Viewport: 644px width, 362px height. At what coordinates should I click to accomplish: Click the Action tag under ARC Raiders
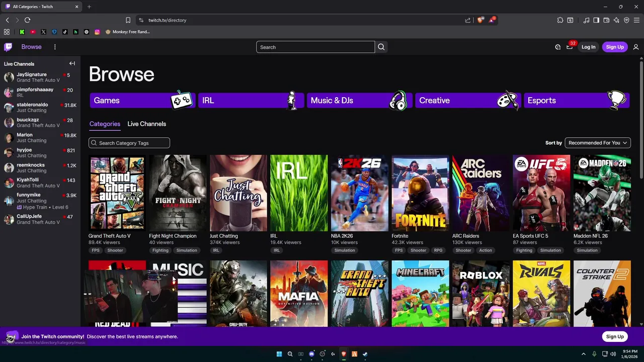pyautogui.click(x=486, y=250)
